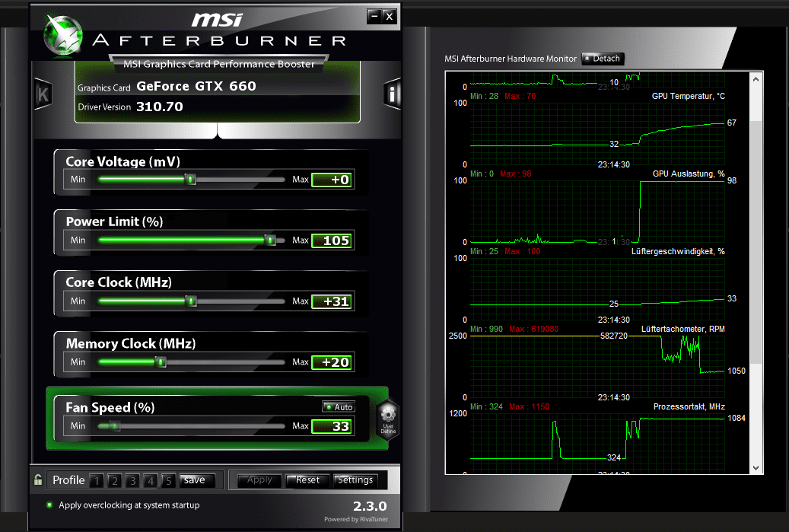Click the hardware monitor scrollbar thumb

click(x=756, y=241)
